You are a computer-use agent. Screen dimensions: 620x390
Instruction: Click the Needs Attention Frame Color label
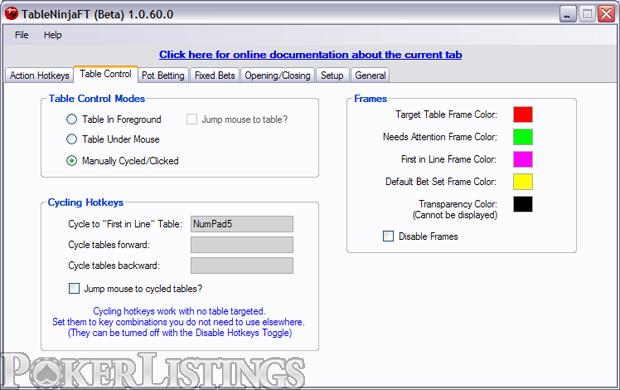440,137
